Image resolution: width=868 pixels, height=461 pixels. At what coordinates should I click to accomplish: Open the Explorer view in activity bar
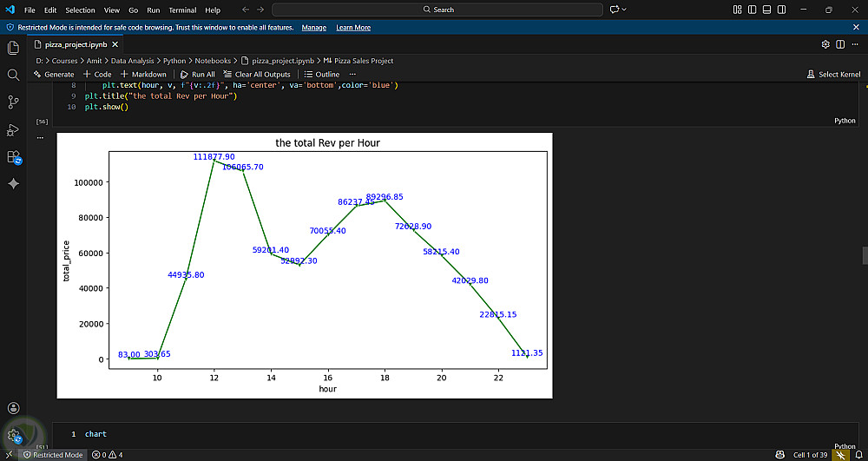pos(13,48)
